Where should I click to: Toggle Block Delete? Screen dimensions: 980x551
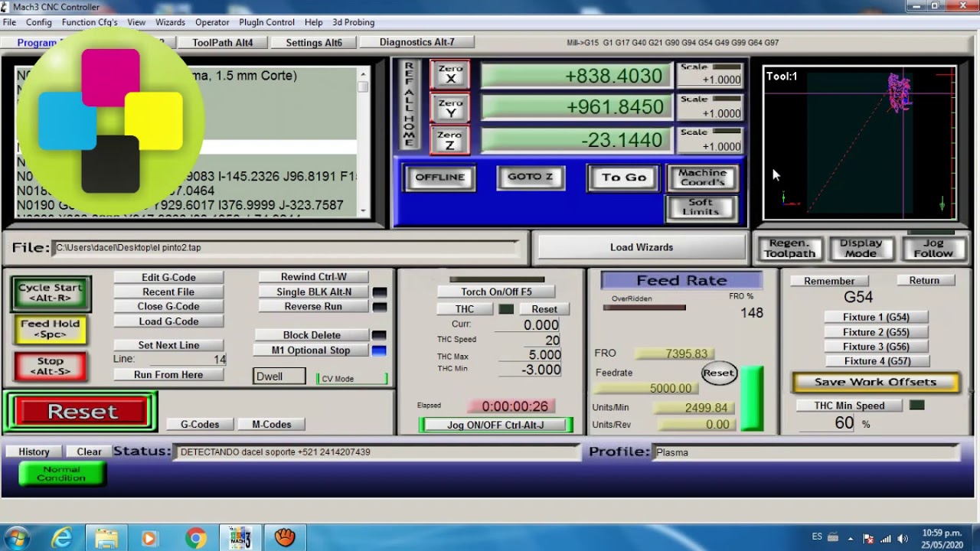point(312,335)
